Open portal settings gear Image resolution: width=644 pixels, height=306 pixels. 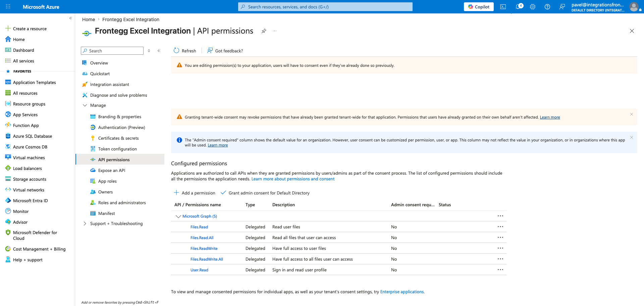click(x=533, y=7)
